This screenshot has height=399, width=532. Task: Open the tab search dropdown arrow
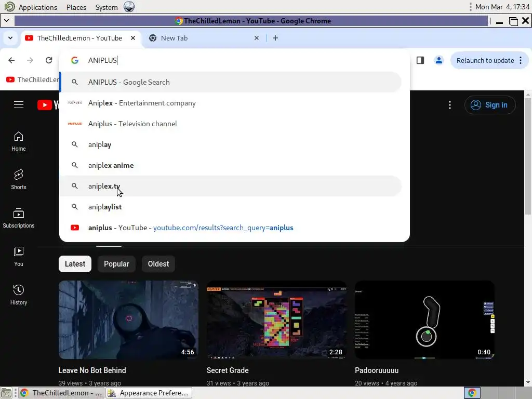point(10,38)
